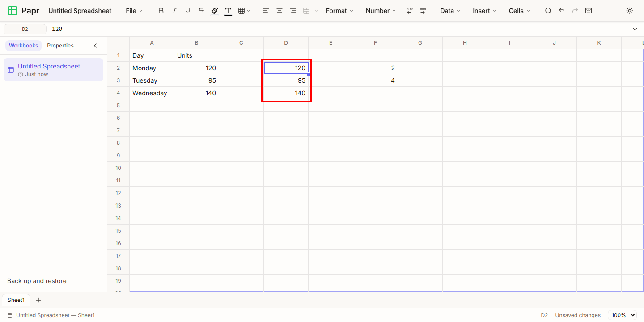The height and width of the screenshot is (322, 644).
Task: Select cell containing Monday
Action: tap(152, 68)
